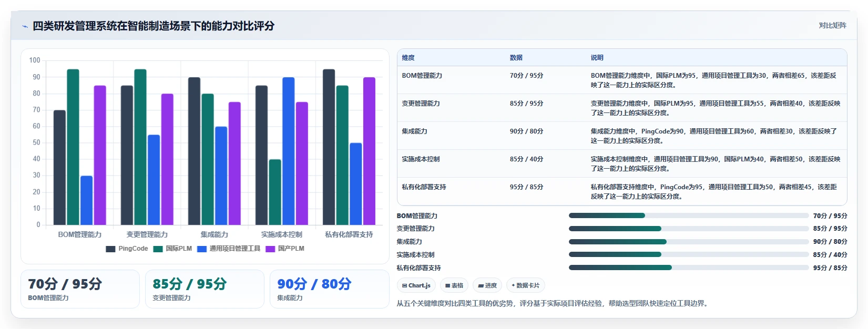868x329 pixels.
Task: Click the 说明 column header
Action: [x=597, y=58]
